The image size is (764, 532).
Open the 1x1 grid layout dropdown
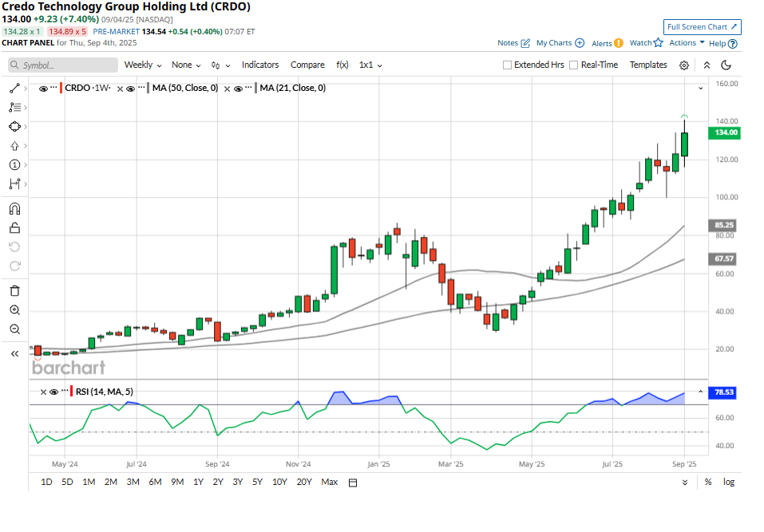[x=370, y=65]
